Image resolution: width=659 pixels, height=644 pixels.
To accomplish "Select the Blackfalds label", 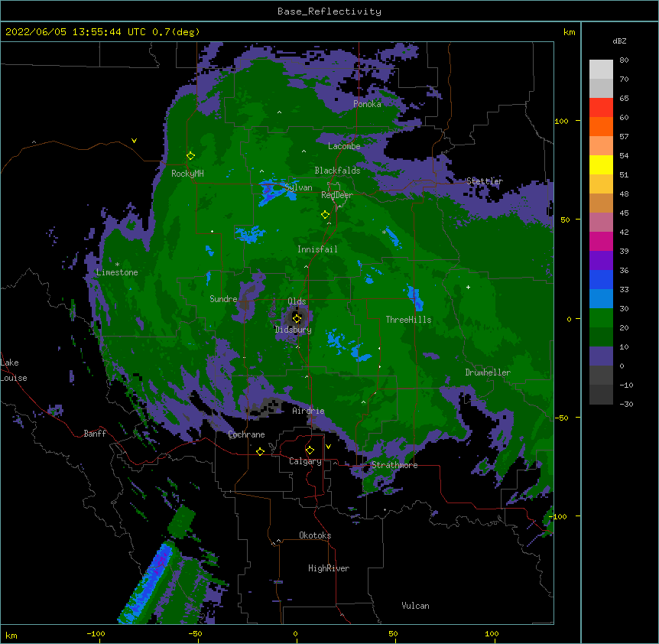I will pyautogui.click(x=337, y=171).
